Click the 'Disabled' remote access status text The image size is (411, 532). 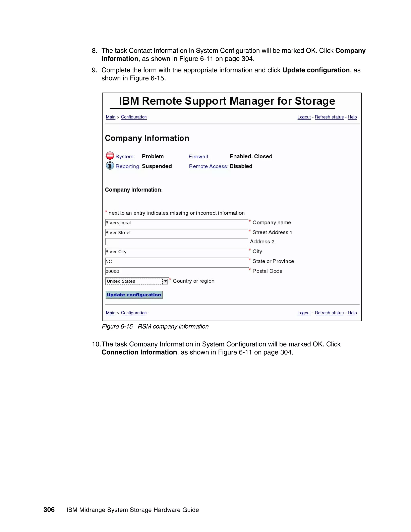coord(241,166)
